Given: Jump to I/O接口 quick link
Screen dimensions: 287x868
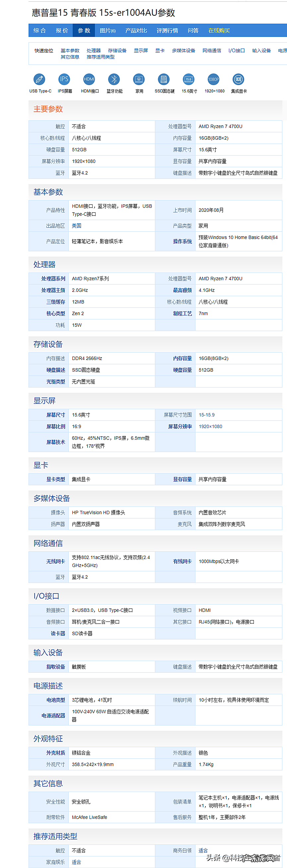Looking at the screenshot, I should coord(237,51).
